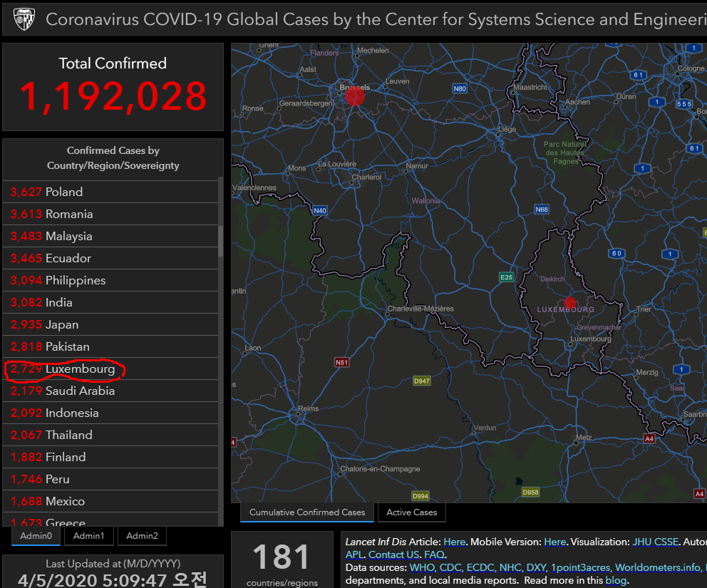Image resolution: width=707 pixels, height=588 pixels.
Task: Click the Contact US link
Action: 393,555
